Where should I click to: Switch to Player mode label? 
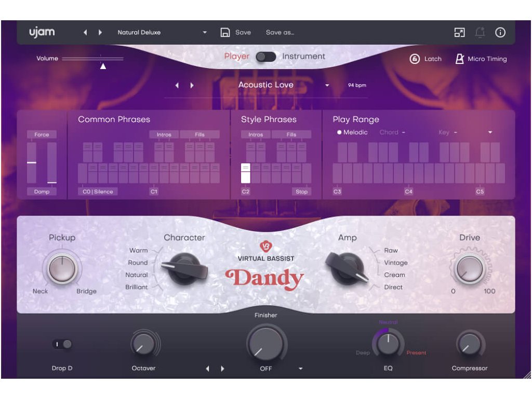coord(237,56)
